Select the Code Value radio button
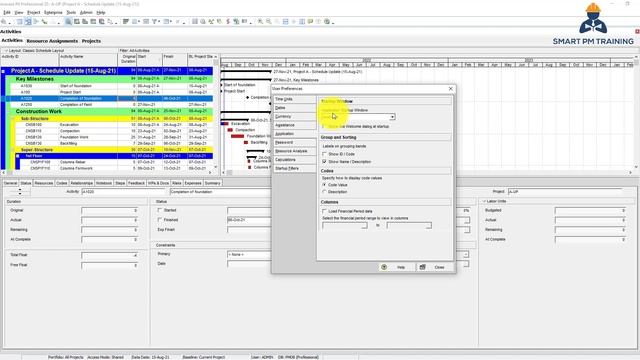 (324, 185)
